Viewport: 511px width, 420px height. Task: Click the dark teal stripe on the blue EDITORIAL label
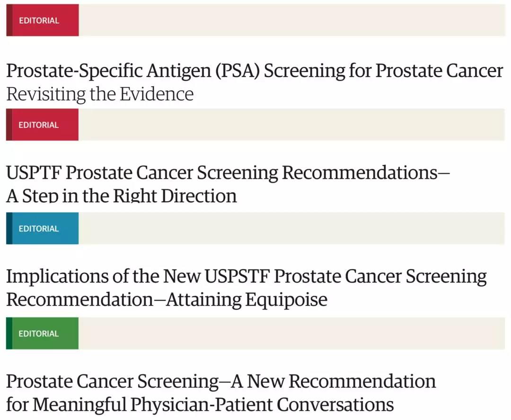coord(9,229)
